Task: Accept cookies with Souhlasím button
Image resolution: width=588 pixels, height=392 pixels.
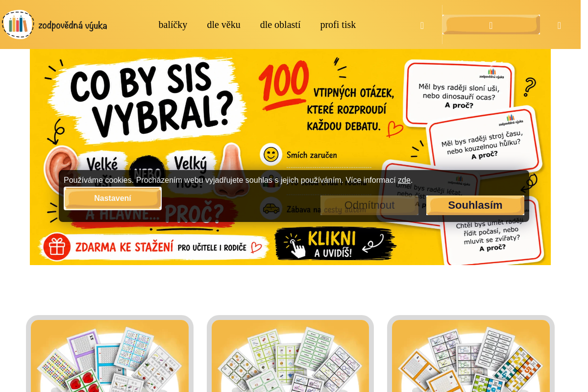Action: tap(475, 205)
